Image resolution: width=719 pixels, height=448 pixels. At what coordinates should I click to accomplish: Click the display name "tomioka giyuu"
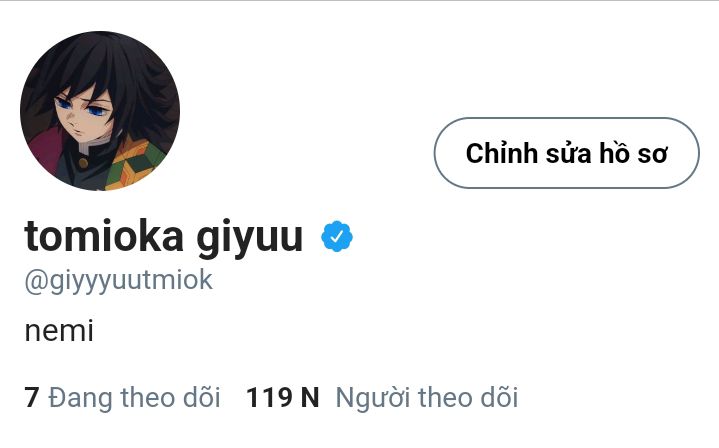pyautogui.click(x=164, y=237)
